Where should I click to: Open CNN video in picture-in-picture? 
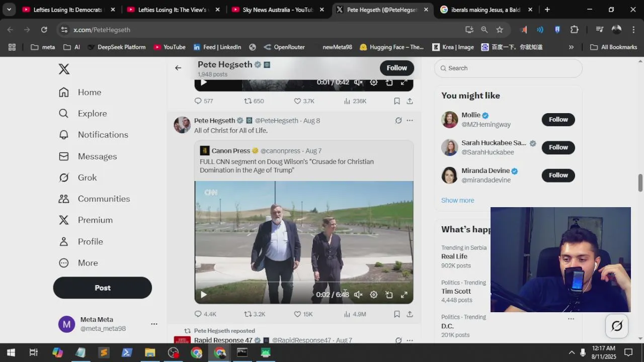389,295
